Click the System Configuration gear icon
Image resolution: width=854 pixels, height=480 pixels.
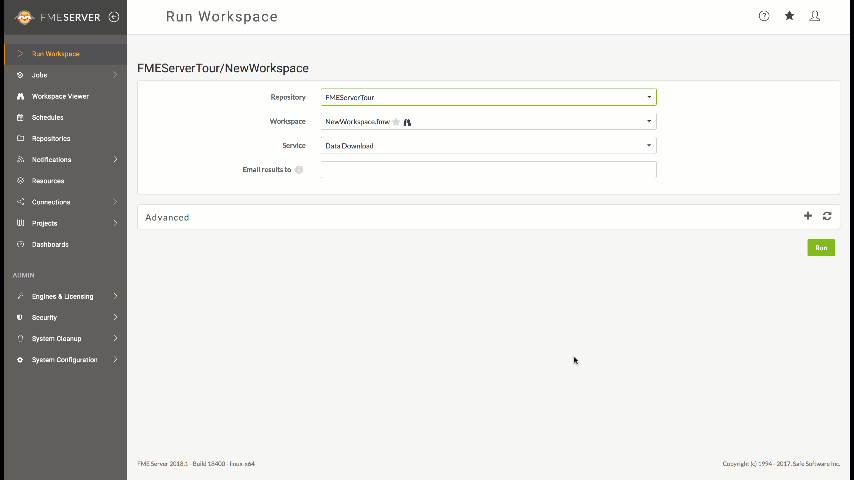point(20,360)
